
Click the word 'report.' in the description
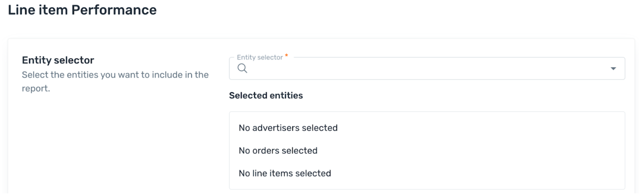point(36,88)
